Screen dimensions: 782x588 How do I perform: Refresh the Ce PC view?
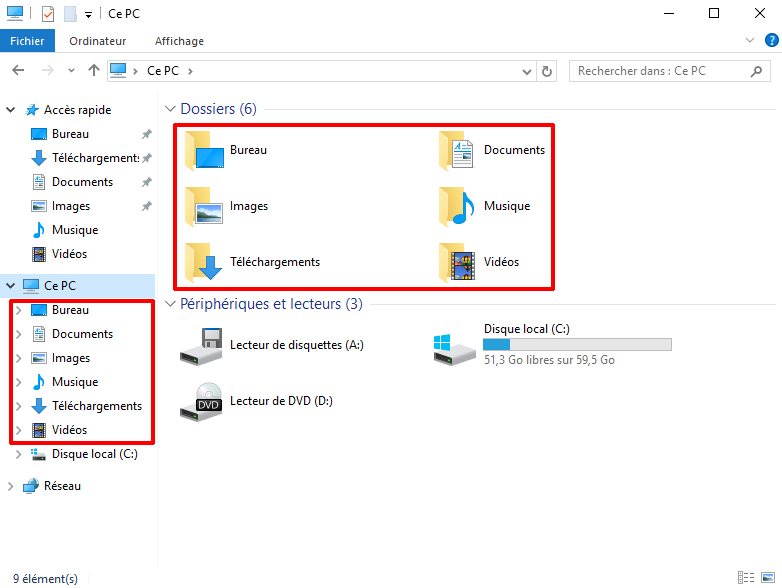coord(547,71)
